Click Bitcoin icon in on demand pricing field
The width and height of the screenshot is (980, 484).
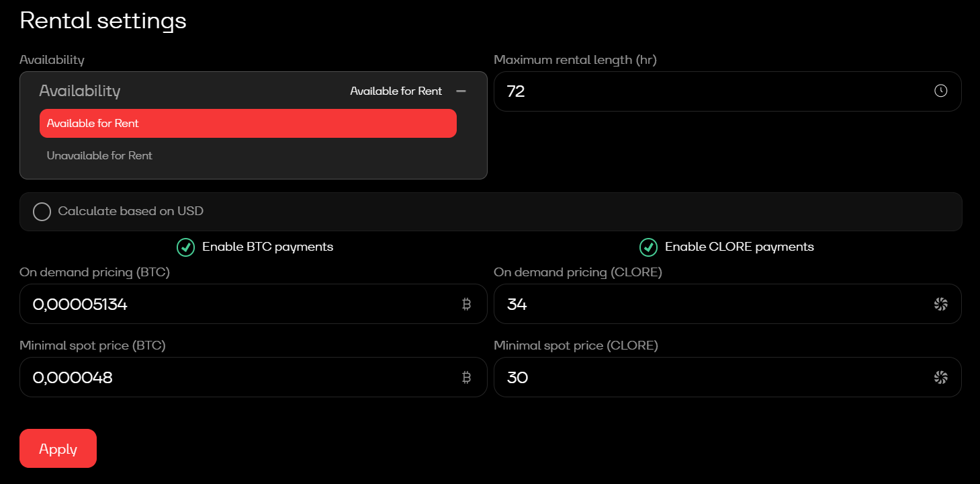(x=467, y=305)
